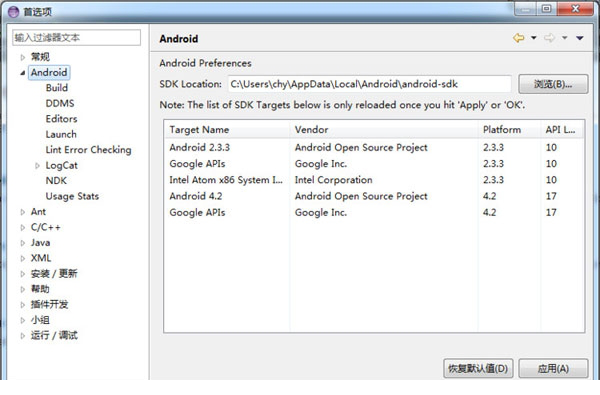
Task: Click the 浏览(B)... browse button
Action: coord(553,84)
